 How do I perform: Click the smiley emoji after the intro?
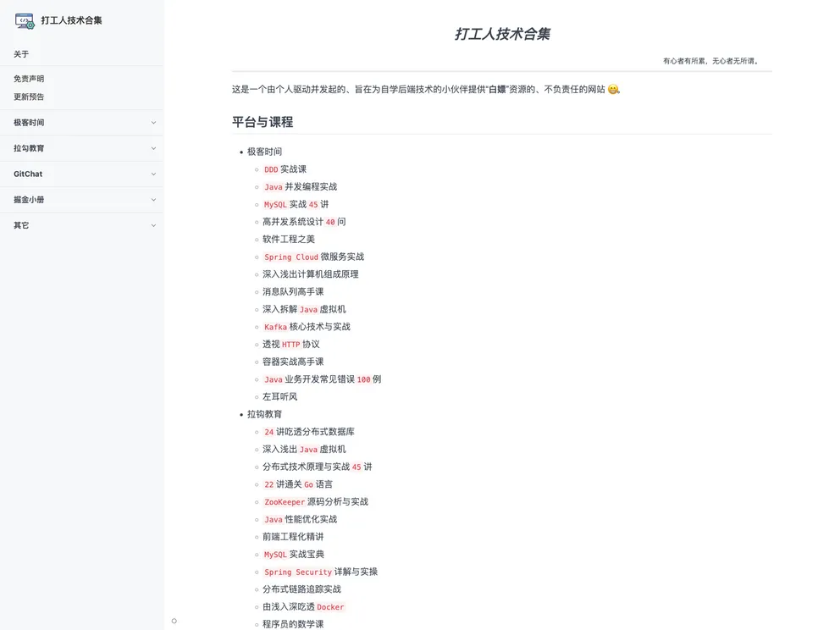(613, 90)
